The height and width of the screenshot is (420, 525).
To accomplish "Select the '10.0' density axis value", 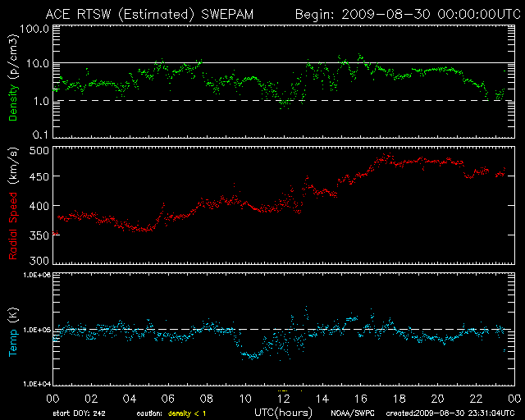I will point(38,63).
